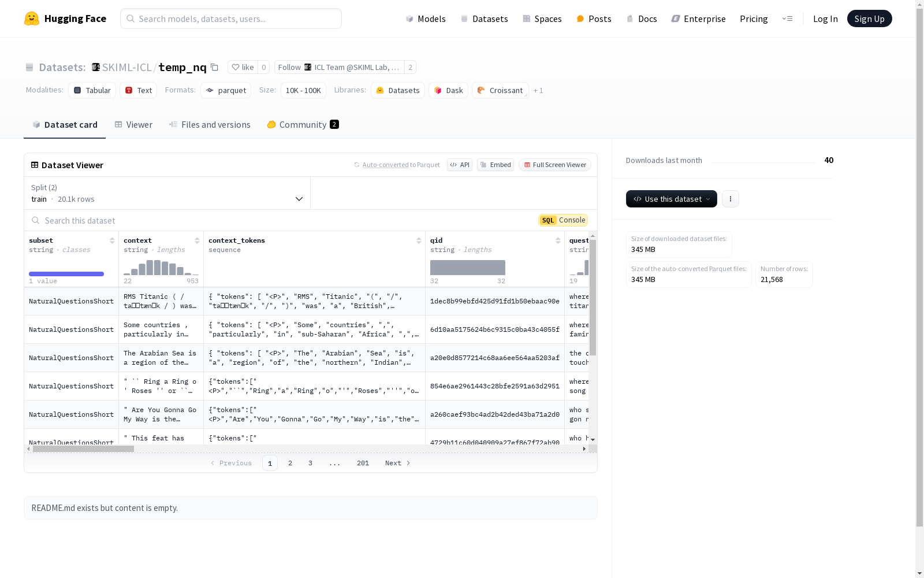924x578 pixels.
Task: Jump to page 201
Action: tap(363, 463)
